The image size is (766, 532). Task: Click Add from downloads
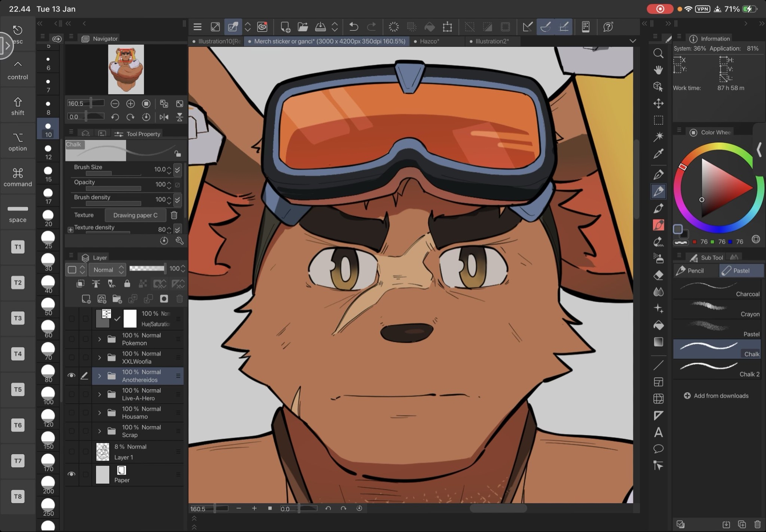pos(716,396)
